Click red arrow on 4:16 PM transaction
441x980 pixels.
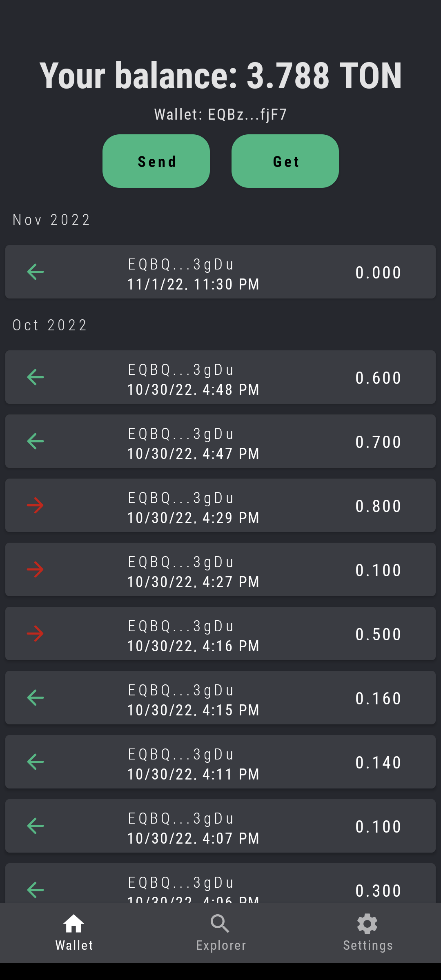[x=36, y=634]
